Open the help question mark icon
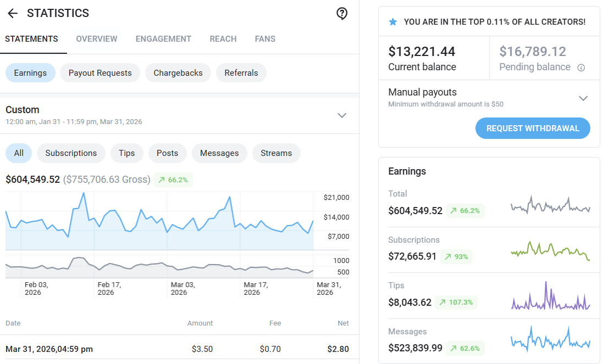Image resolution: width=603 pixels, height=364 pixels. [341, 13]
